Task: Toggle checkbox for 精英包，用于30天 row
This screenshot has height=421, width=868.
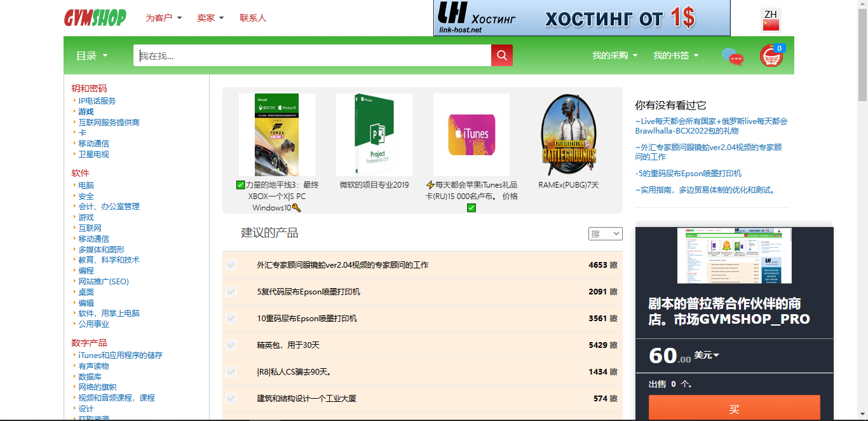Action: (231, 345)
